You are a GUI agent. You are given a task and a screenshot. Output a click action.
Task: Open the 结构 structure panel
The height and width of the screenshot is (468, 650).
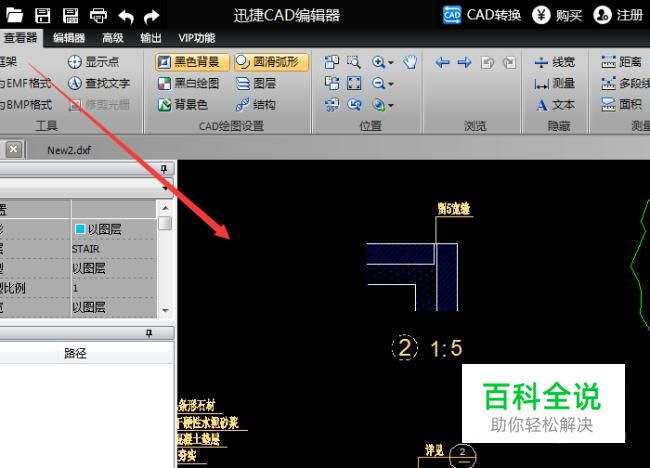pyautogui.click(x=256, y=104)
